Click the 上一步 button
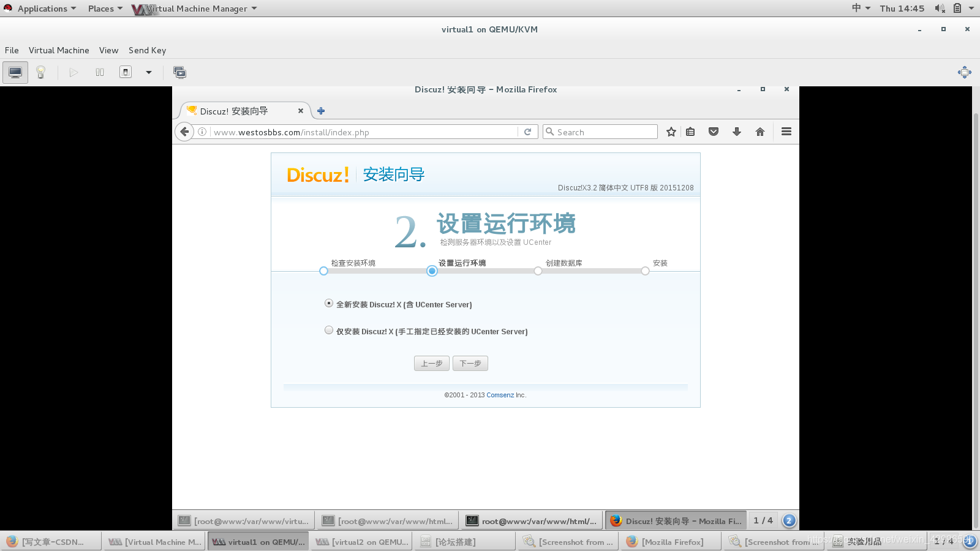 [432, 363]
